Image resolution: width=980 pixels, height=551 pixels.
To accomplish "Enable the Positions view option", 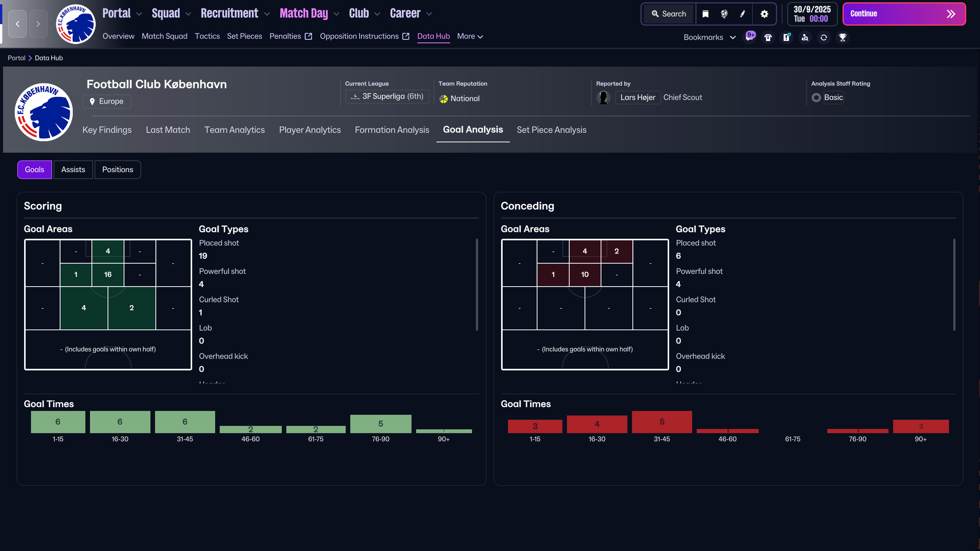I will (117, 169).
